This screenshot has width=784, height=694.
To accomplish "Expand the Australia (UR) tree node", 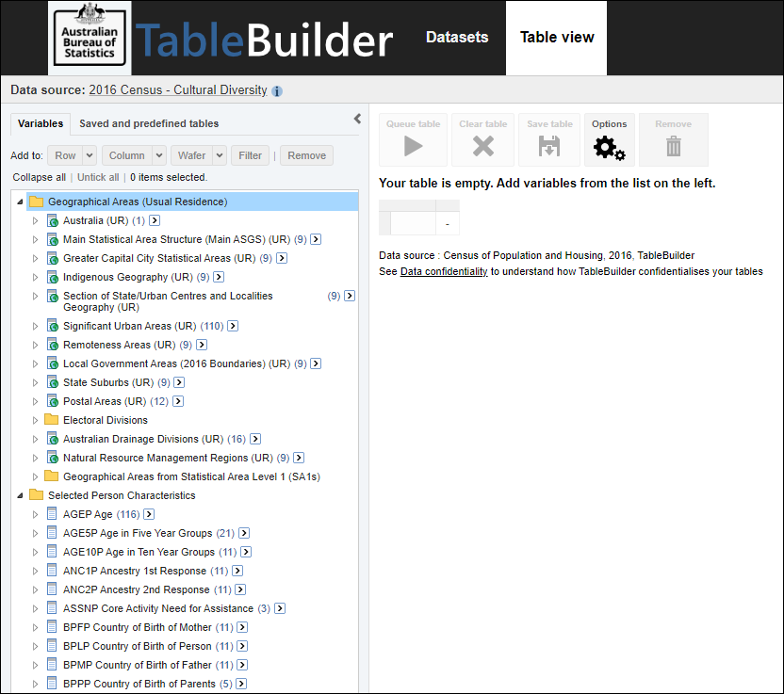I will click(x=36, y=220).
